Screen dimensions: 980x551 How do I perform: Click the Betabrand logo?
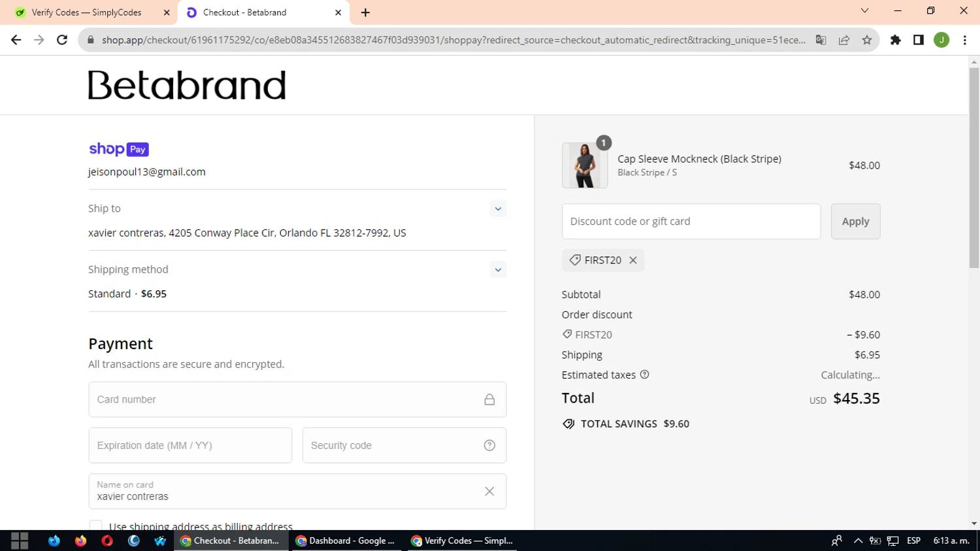pyautogui.click(x=187, y=85)
